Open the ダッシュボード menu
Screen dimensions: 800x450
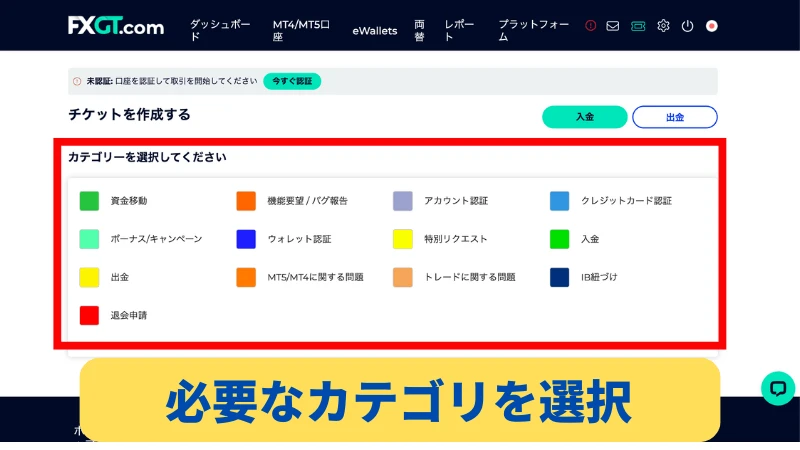tap(220, 30)
